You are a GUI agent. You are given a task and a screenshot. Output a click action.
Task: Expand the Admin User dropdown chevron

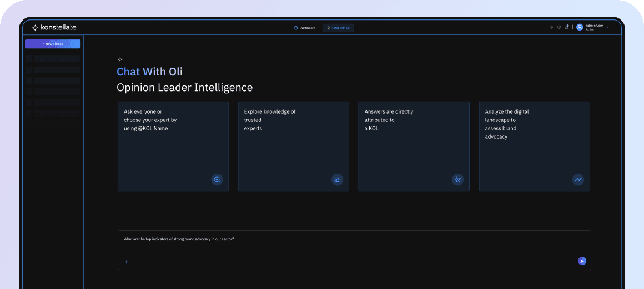click(x=608, y=27)
